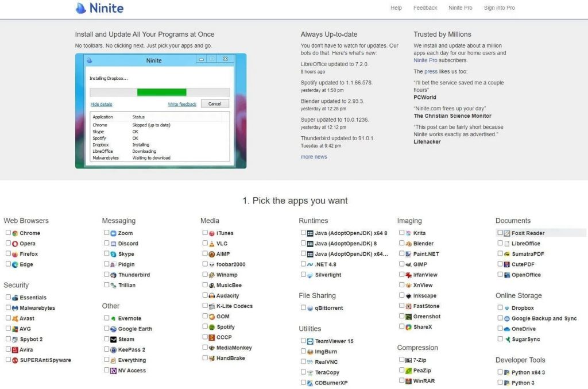Click the Chrome browser icon

click(x=15, y=233)
